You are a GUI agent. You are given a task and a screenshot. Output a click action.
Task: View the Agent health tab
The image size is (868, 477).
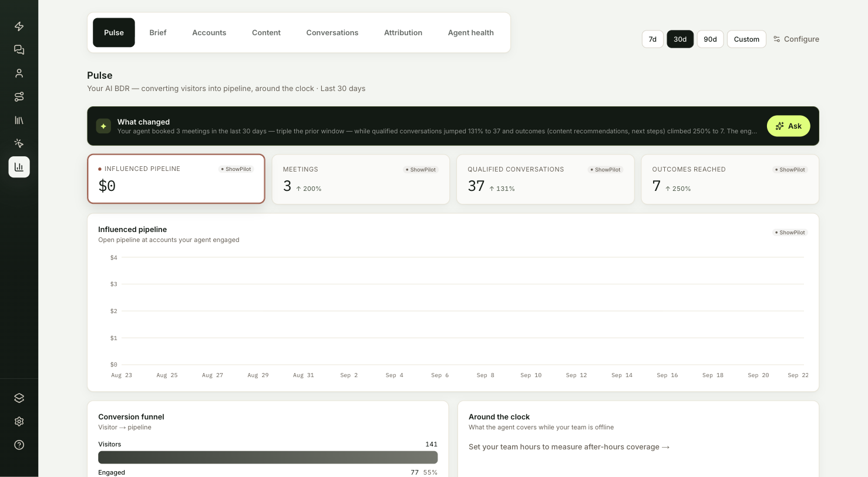click(x=470, y=32)
